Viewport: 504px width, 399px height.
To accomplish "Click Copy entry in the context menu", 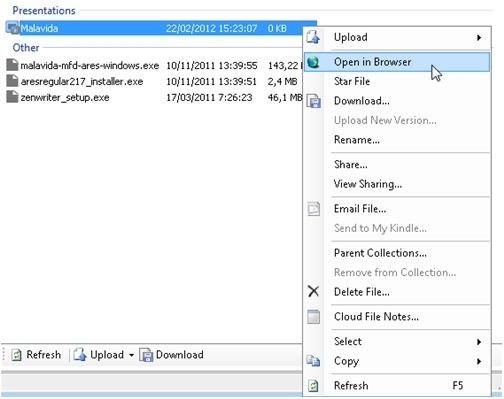I will pos(397,361).
